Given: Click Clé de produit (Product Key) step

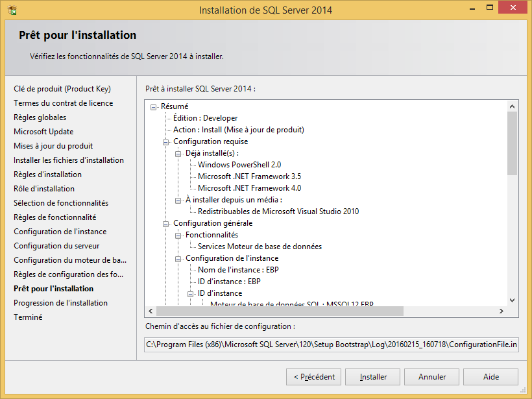Looking at the screenshot, I should click(62, 89).
